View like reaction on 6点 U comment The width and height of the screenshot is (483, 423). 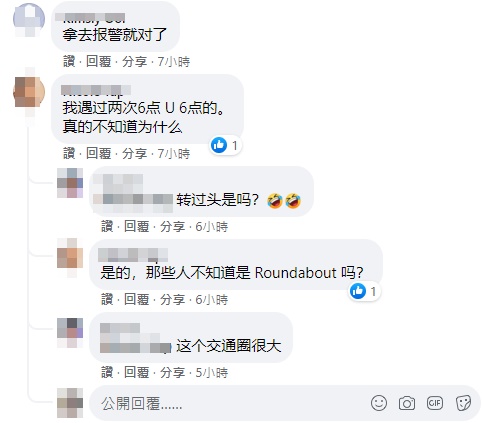pos(226,146)
